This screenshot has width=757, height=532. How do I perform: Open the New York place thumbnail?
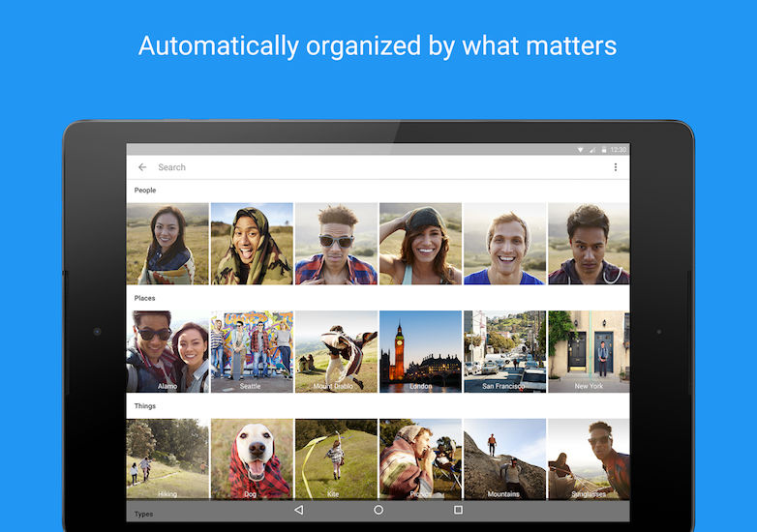pyautogui.click(x=589, y=352)
